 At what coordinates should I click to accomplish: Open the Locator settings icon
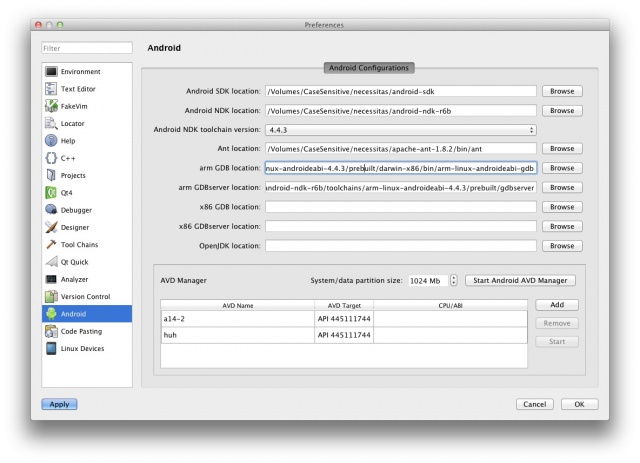pos(51,123)
